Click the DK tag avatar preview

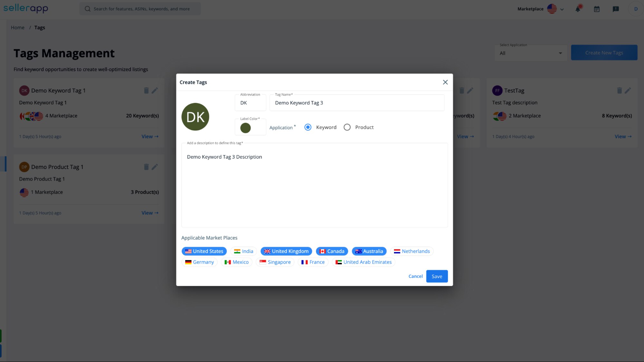[x=195, y=117]
